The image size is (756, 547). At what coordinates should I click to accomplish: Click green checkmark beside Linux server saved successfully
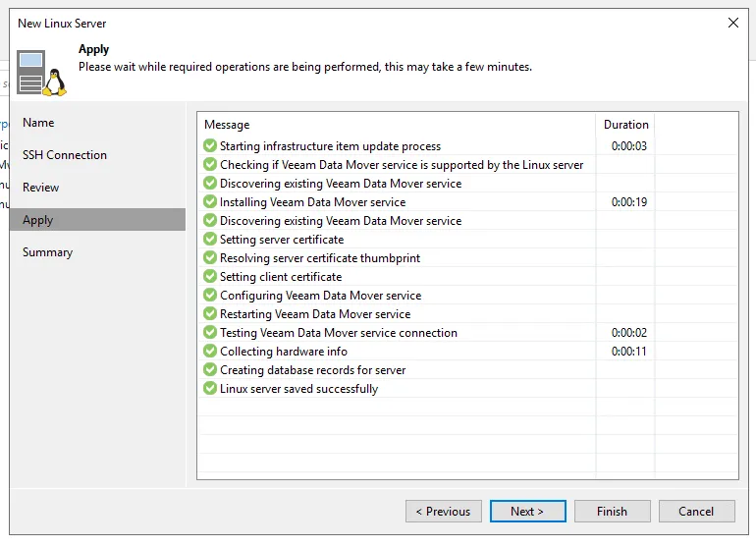point(209,389)
